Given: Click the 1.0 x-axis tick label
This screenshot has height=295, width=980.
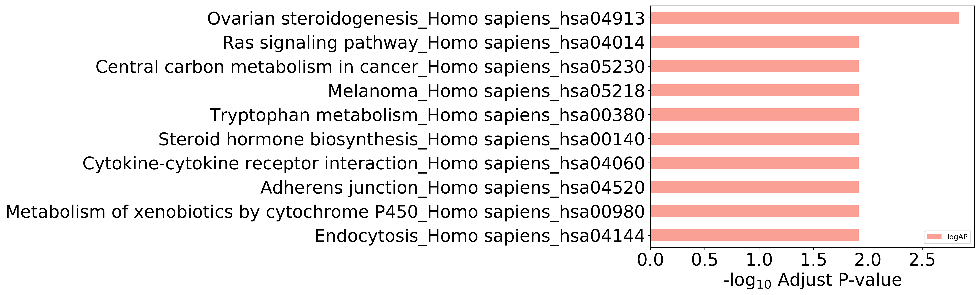Looking at the screenshot, I should pyautogui.click(x=759, y=260).
